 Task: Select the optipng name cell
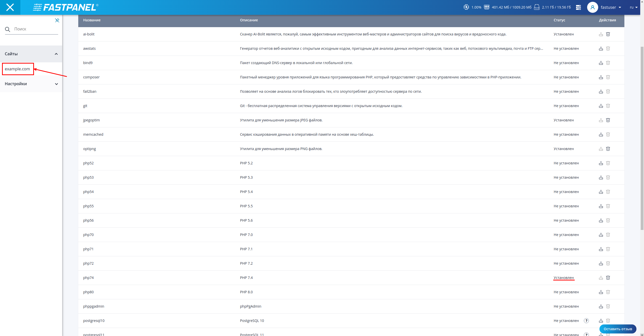tap(89, 149)
